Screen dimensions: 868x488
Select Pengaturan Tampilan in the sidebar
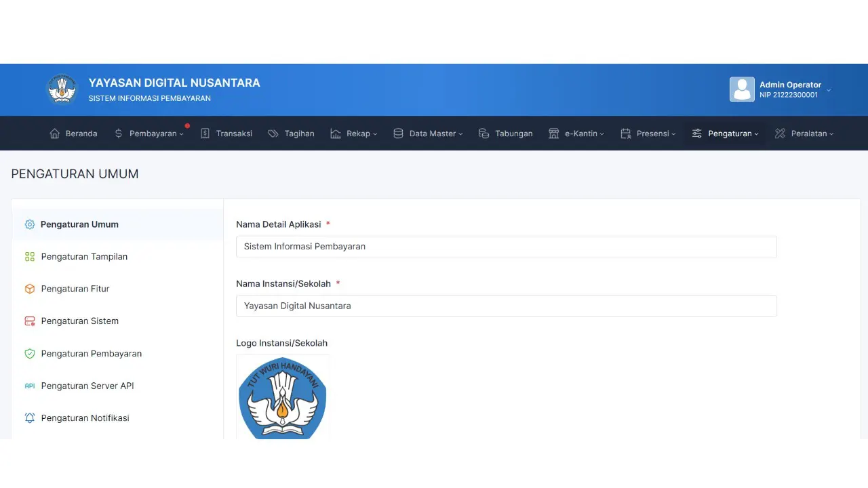point(117,256)
